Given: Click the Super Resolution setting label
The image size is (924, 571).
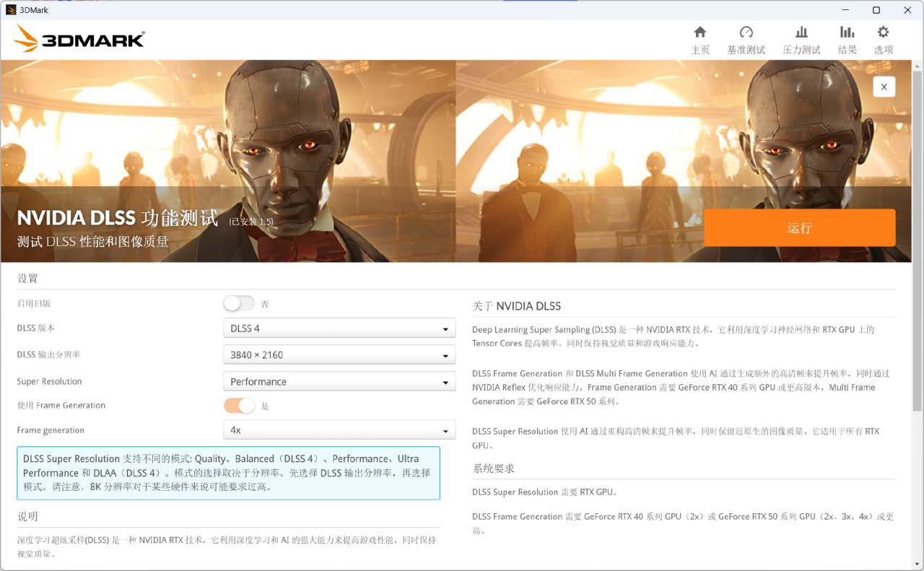Looking at the screenshot, I should coord(50,382).
